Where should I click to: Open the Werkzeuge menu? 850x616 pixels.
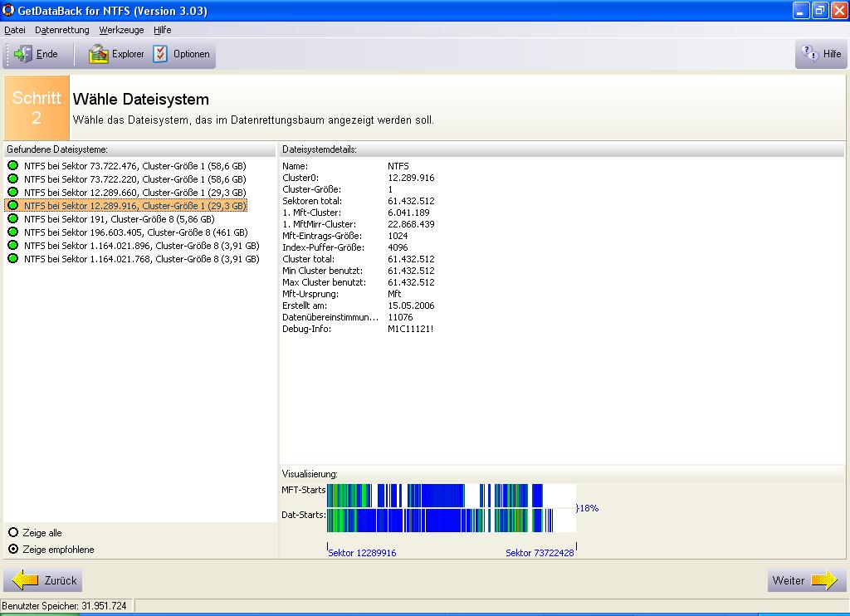click(x=121, y=30)
